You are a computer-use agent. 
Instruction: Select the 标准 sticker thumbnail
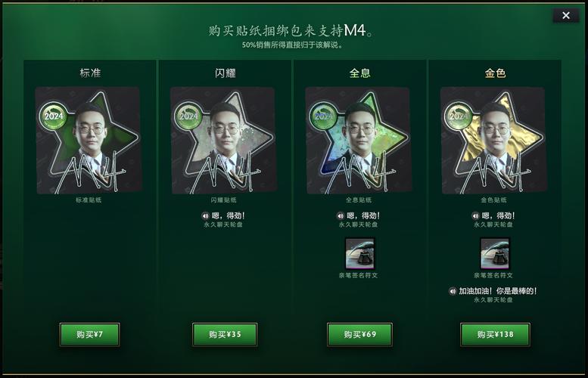(x=89, y=141)
